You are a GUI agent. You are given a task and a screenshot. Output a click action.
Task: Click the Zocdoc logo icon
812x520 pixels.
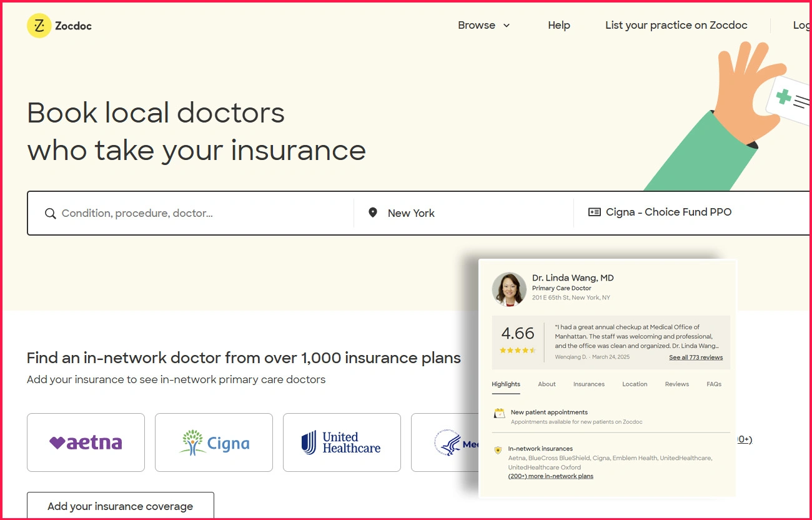39,26
